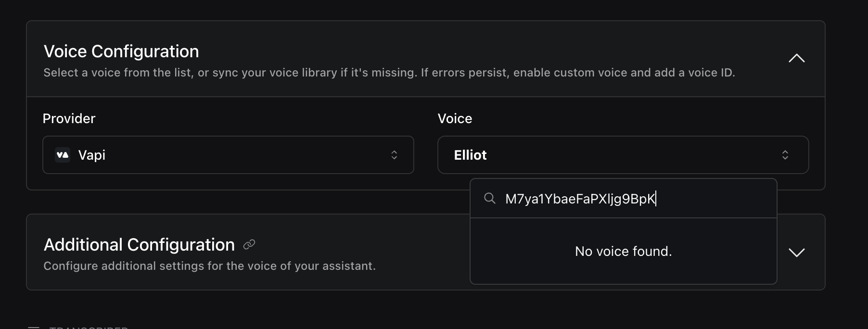Viewport: 868px width, 329px height.
Task: Click the 'No voice found.' message
Action: pyautogui.click(x=623, y=251)
